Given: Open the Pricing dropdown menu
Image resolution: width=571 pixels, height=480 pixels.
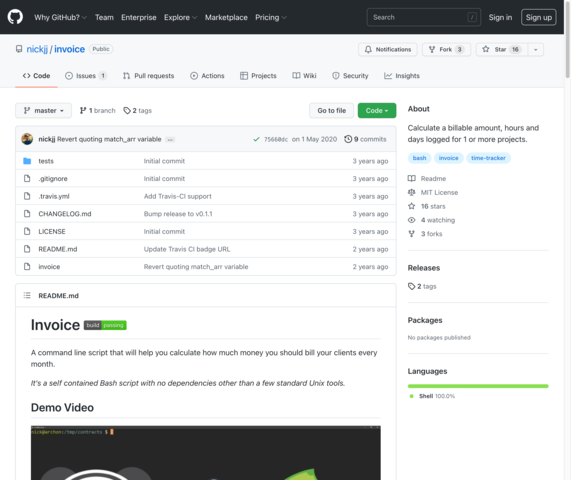Looking at the screenshot, I should click(271, 17).
